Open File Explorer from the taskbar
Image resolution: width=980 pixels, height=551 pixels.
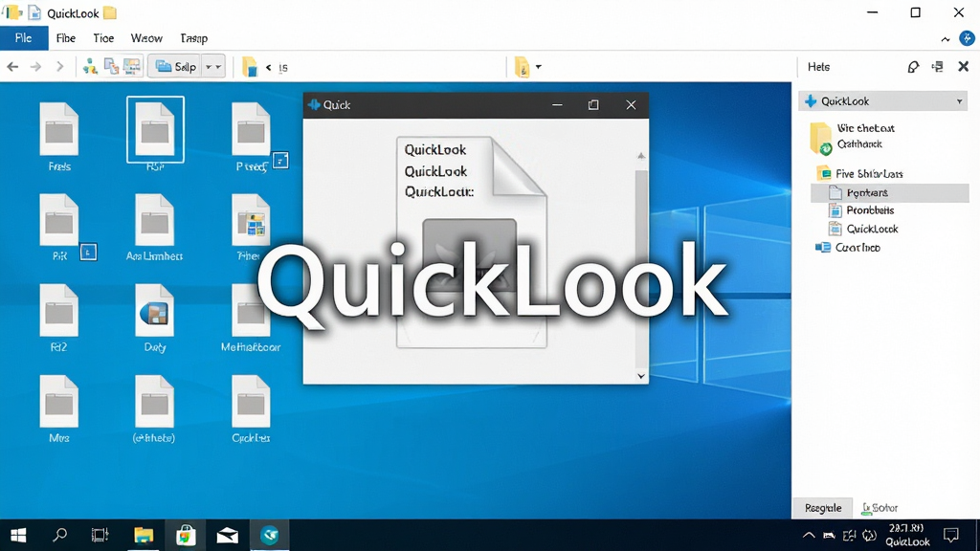pos(144,535)
